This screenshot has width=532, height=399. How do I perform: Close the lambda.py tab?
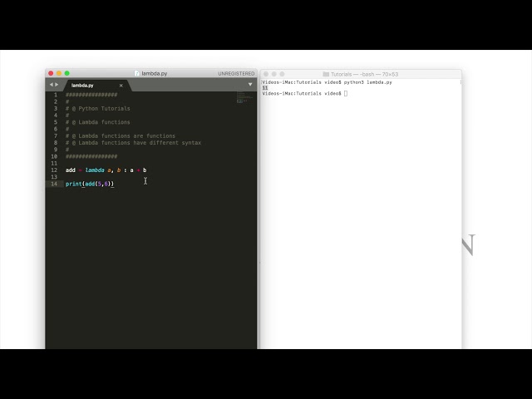121,86
